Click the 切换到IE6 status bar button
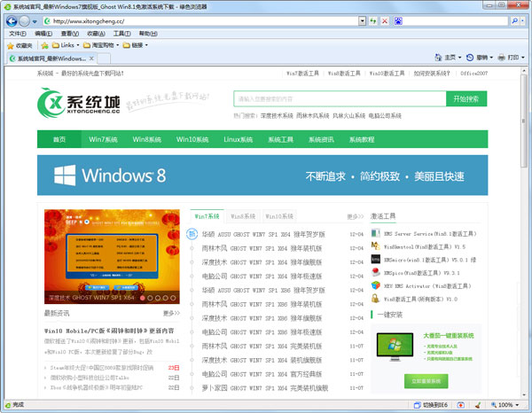532x413 pixels. point(431,405)
